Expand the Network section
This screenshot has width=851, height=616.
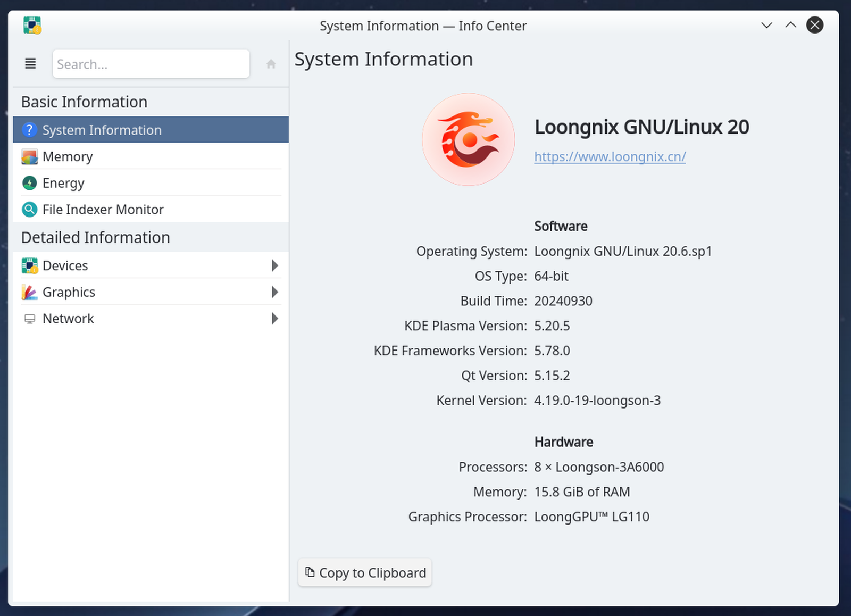coord(274,318)
